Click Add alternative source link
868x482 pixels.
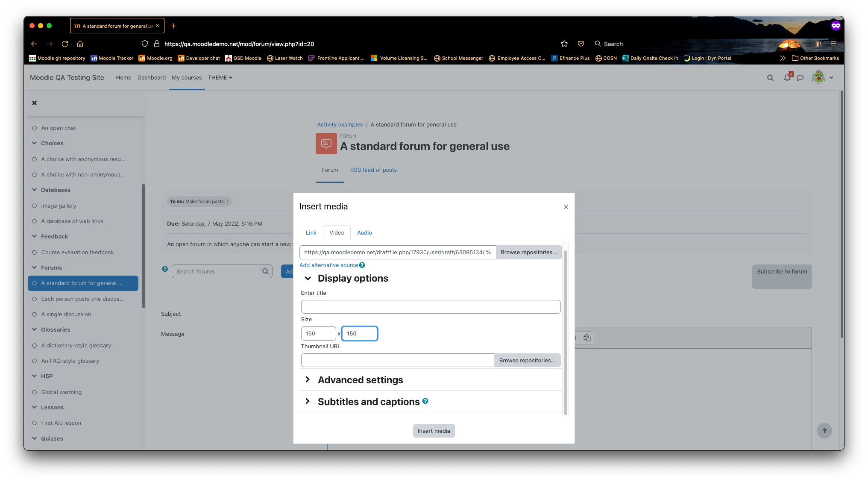(x=328, y=265)
